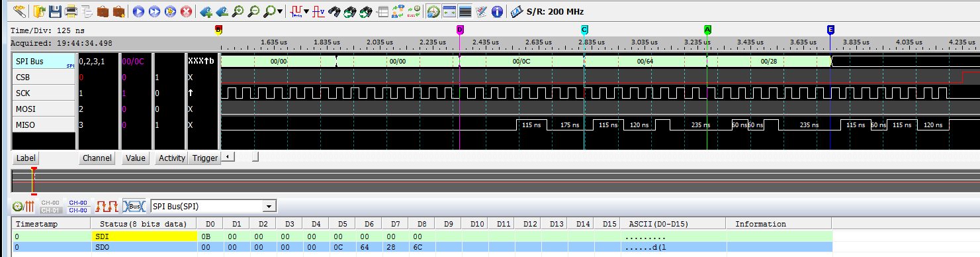Click the Information column header
Viewport: 980px width, 257px height.
779,224
